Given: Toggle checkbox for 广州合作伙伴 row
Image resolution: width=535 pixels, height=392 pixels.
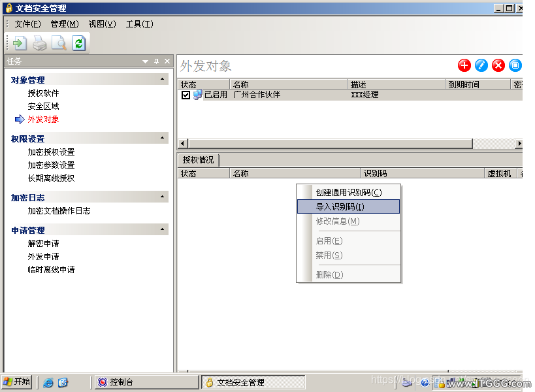Looking at the screenshot, I should click(x=186, y=95).
